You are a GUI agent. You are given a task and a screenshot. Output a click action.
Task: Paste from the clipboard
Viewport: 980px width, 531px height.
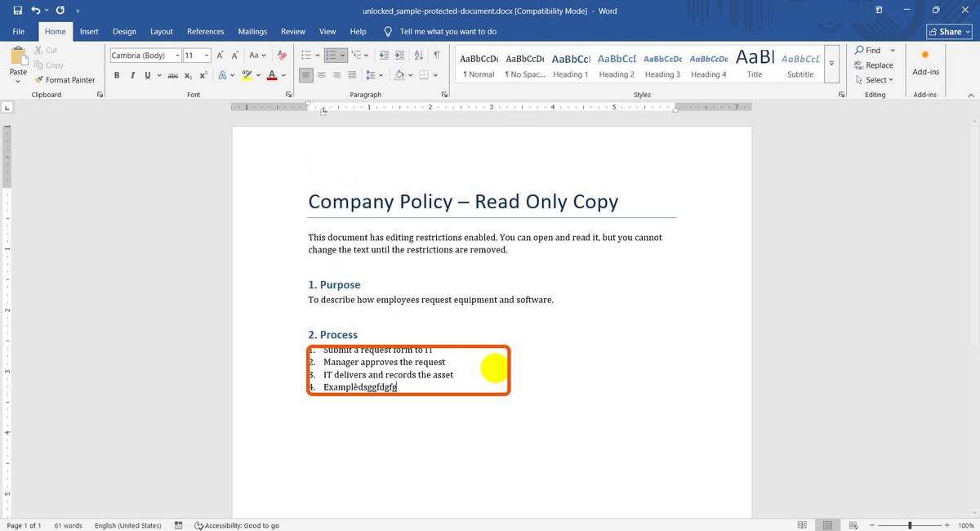point(18,63)
